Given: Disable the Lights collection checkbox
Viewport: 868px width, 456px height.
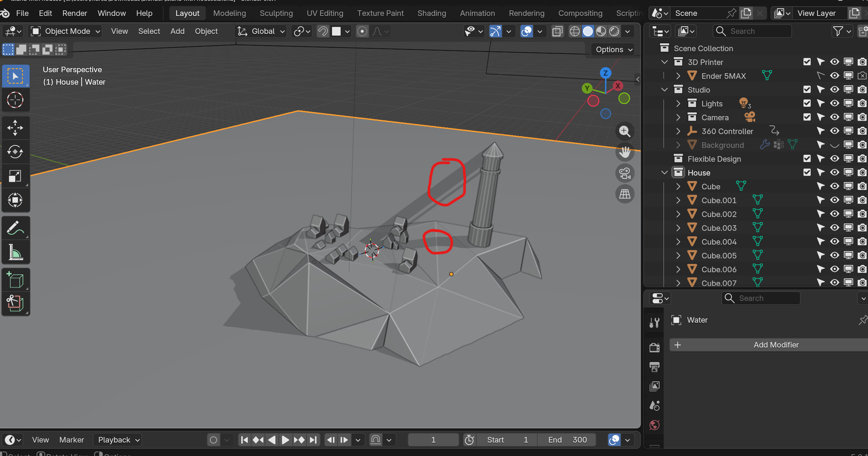Looking at the screenshot, I should pos(807,104).
